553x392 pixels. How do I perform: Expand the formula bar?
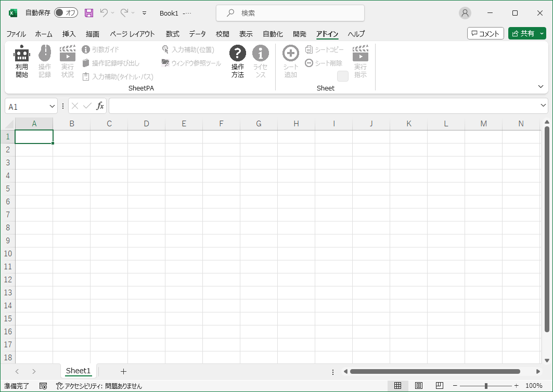click(x=544, y=106)
